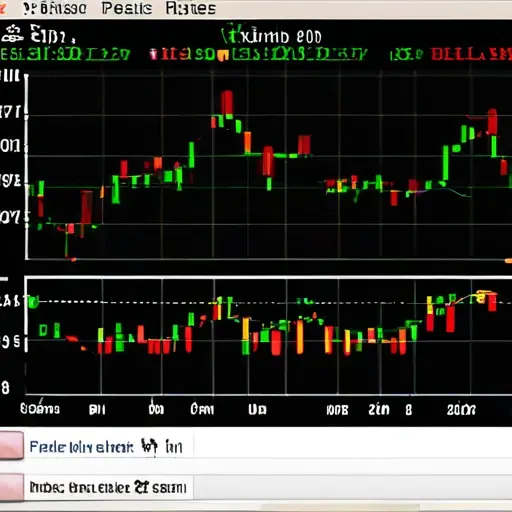Image resolution: width=512 pixels, height=512 pixels.
Task: Click the hollow green box in the lower chart
Action: (x=43, y=330)
